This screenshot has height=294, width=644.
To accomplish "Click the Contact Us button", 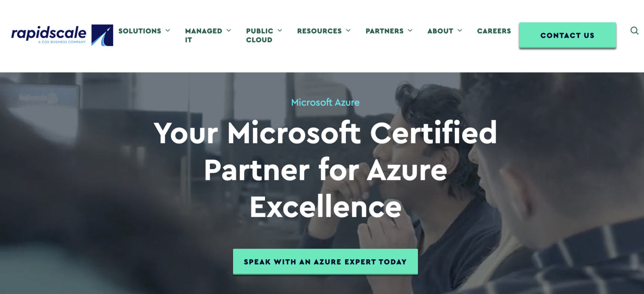I will (567, 35).
